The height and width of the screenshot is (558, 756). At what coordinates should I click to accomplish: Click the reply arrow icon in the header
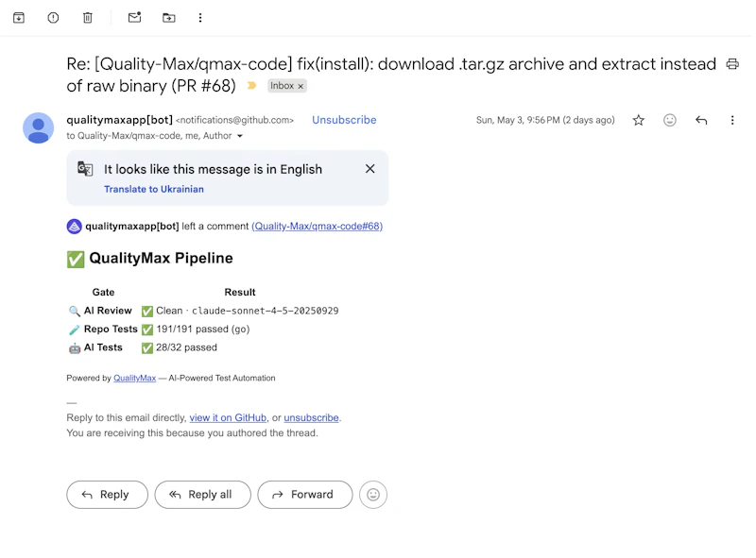coord(701,120)
